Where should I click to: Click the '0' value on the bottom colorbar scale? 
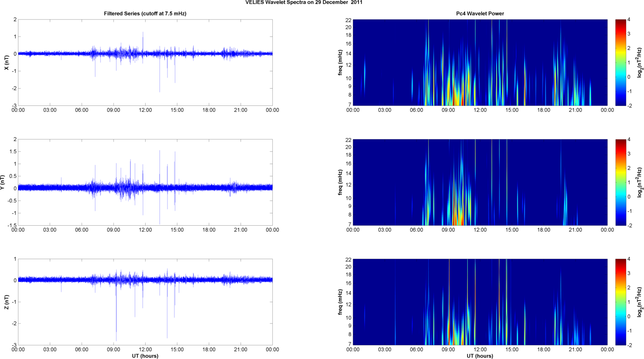point(629,316)
